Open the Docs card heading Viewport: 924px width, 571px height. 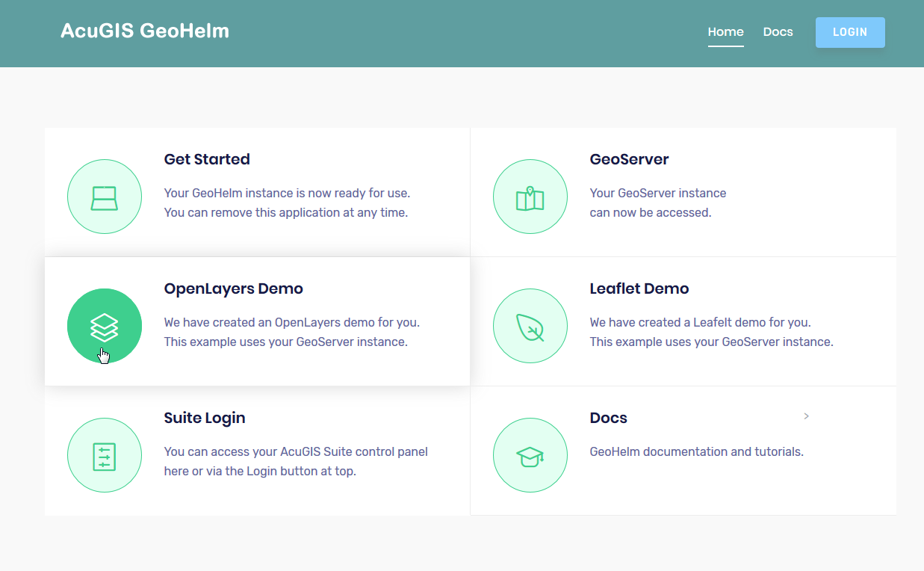tap(609, 418)
